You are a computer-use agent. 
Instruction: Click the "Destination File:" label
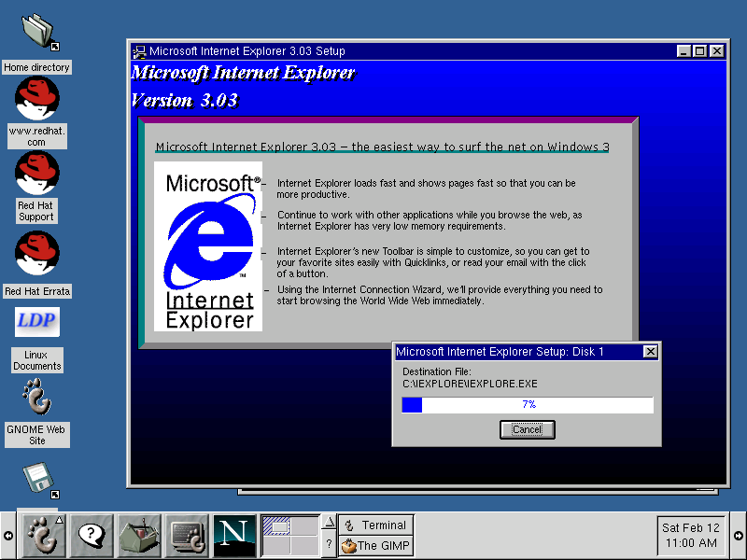point(436,371)
